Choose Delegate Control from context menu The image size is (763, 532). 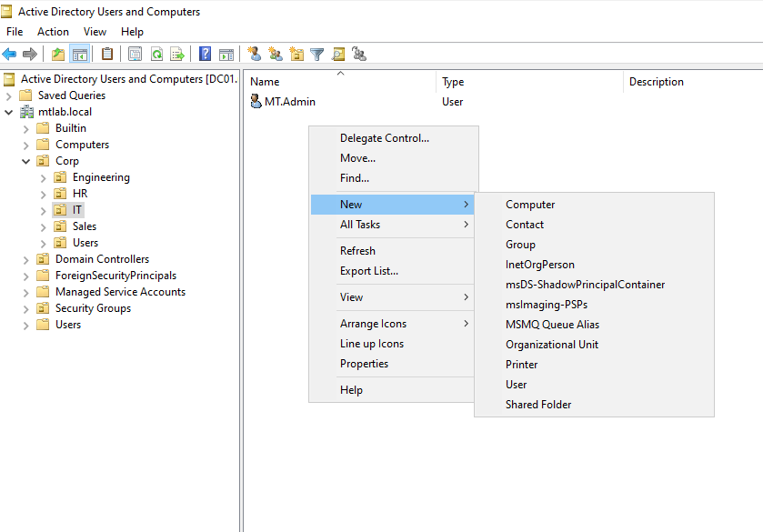click(x=393, y=138)
